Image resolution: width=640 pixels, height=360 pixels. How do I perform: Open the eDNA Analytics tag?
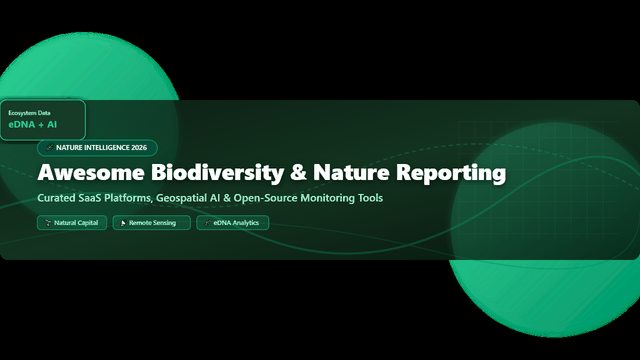233,223
